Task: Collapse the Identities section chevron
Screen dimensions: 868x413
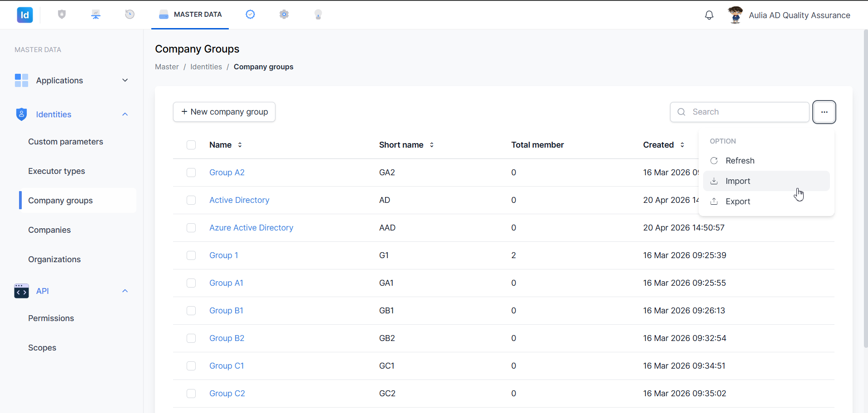Action: 125,114
